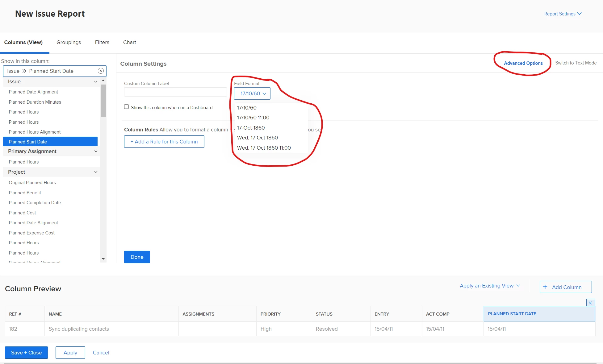Image resolution: width=603 pixels, height=364 pixels.
Task: Remove the Planned Start Date preview column
Action: 590,303
